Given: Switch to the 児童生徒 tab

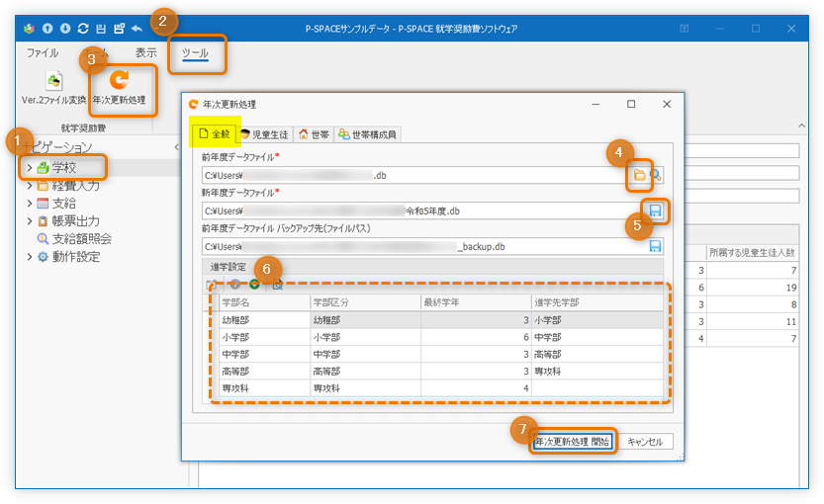Looking at the screenshot, I should (265, 135).
